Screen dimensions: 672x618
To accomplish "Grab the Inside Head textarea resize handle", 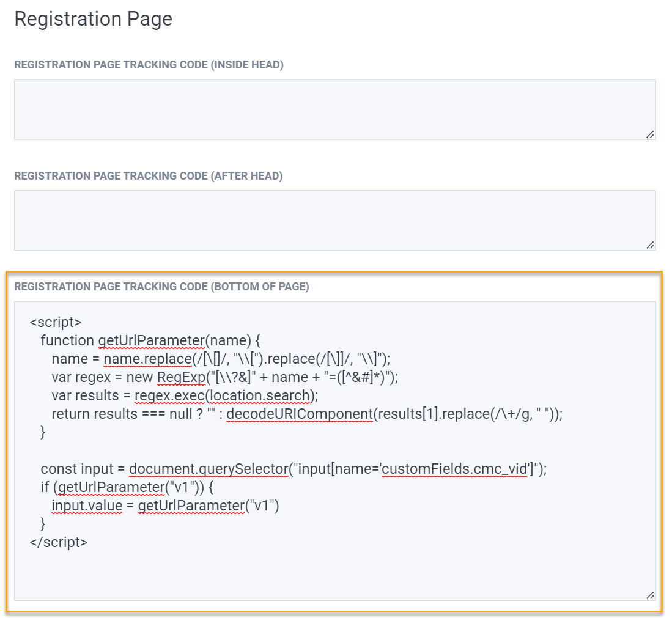I will (649, 134).
